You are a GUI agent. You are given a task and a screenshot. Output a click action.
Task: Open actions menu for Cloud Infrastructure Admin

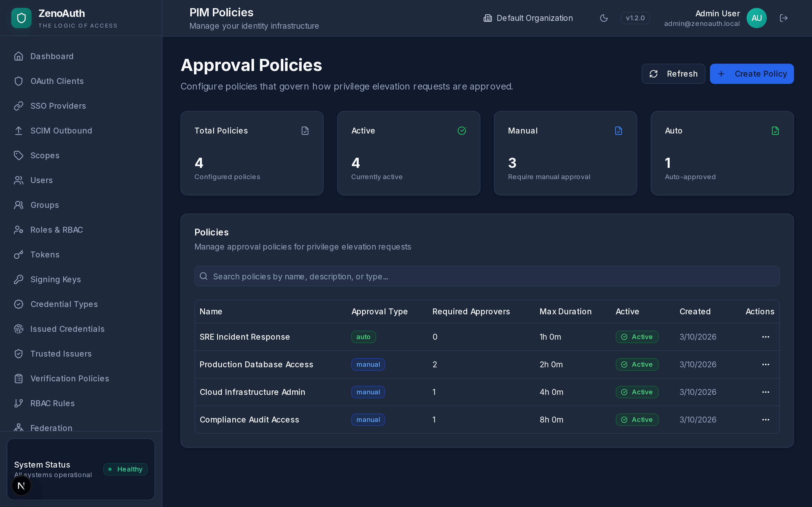pos(766,392)
